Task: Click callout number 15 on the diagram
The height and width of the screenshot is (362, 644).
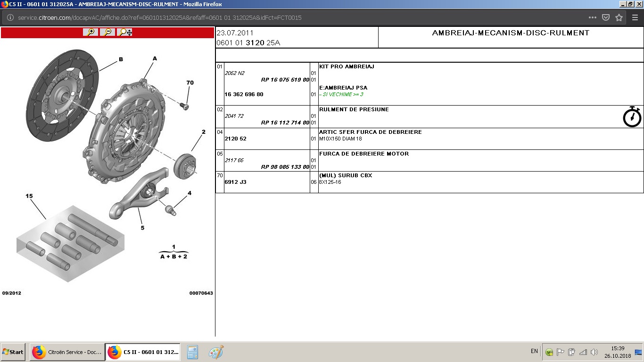Action: pyautogui.click(x=29, y=196)
